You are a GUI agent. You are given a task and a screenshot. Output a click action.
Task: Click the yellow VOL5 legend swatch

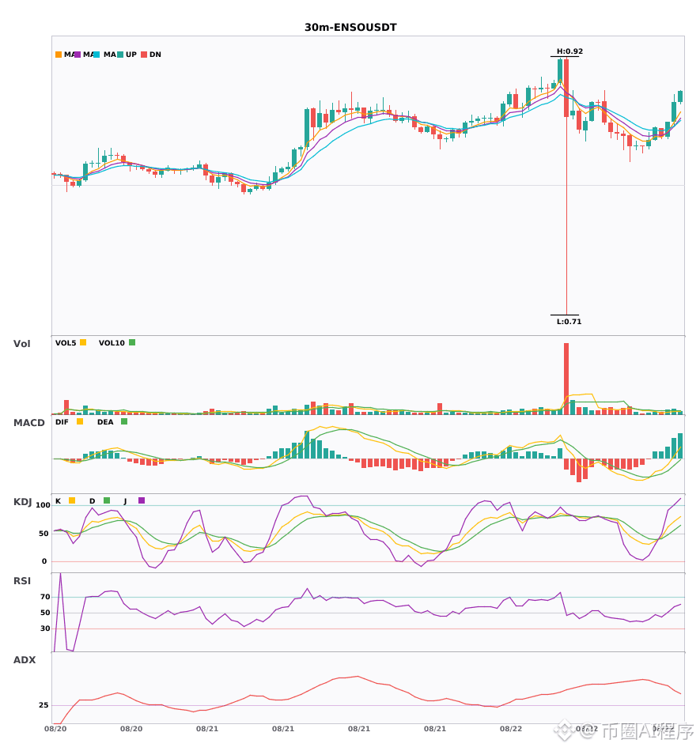(83, 342)
